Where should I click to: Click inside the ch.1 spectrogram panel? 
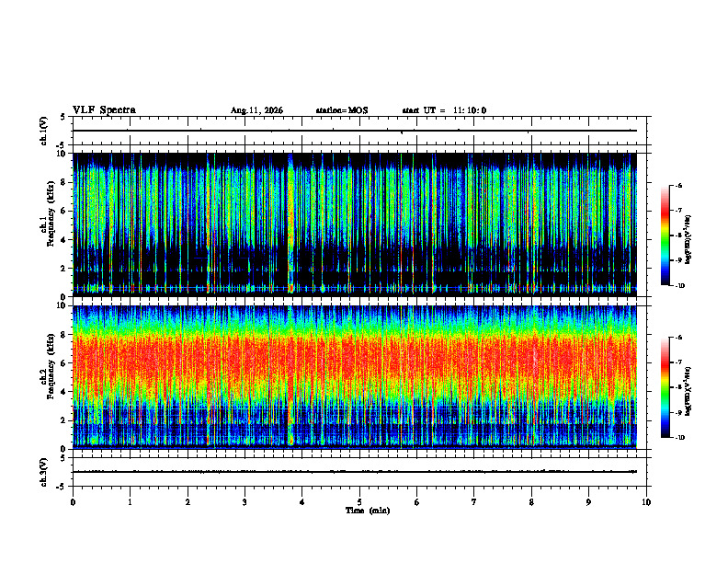pos(355,224)
